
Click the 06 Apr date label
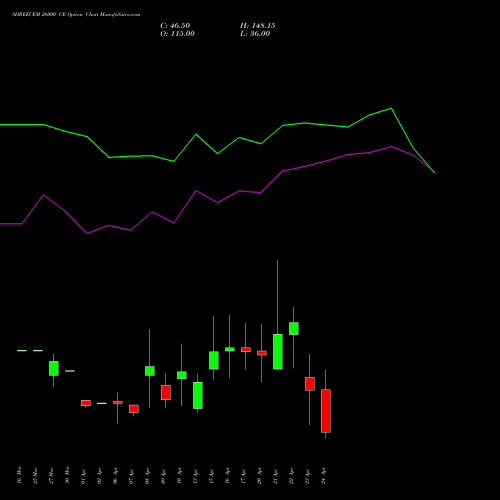[x=115, y=477]
